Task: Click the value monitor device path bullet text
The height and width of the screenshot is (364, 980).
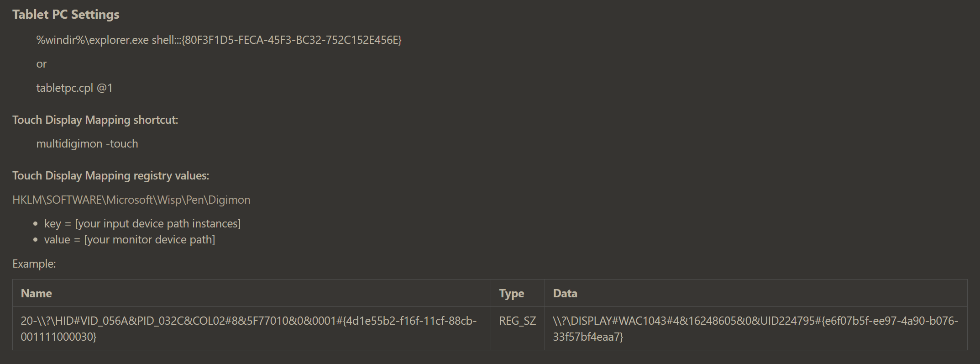Action: (x=130, y=240)
